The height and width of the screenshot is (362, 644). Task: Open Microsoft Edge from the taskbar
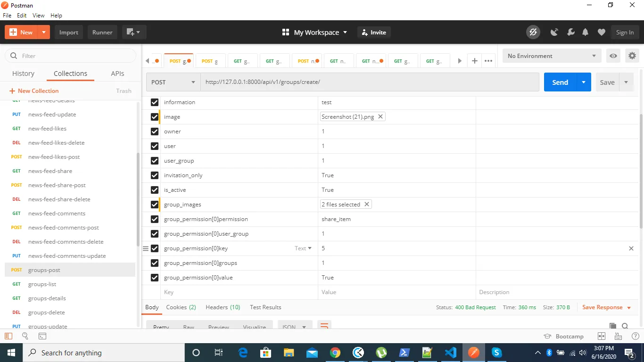(x=243, y=353)
